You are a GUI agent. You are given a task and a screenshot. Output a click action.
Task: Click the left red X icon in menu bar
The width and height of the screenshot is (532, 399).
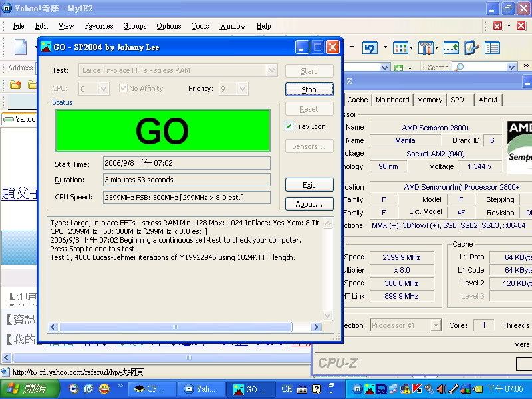point(497,26)
